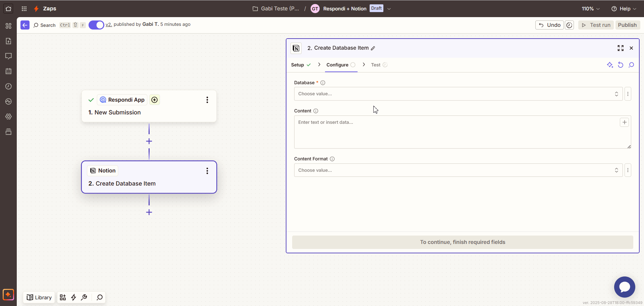Viewport: 644px width, 306px height.
Task: Open Gabi Teste folder breadcrumb
Action: tap(276, 9)
